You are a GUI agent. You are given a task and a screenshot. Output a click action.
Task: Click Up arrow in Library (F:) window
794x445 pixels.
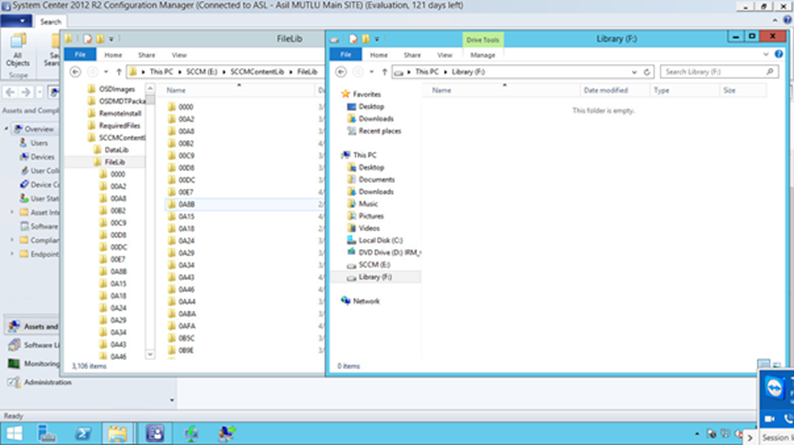tap(384, 72)
